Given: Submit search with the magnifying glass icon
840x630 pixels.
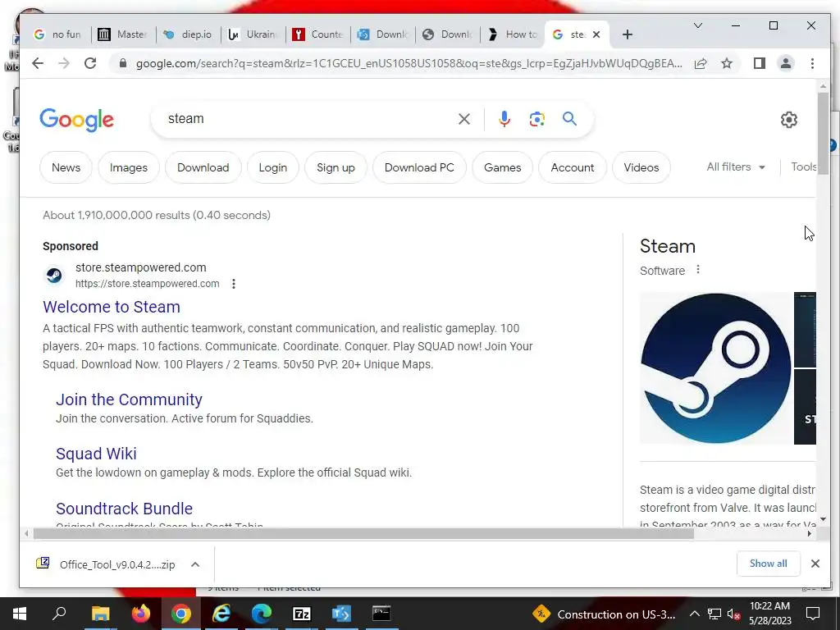Looking at the screenshot, I should [x=569, y=118].
